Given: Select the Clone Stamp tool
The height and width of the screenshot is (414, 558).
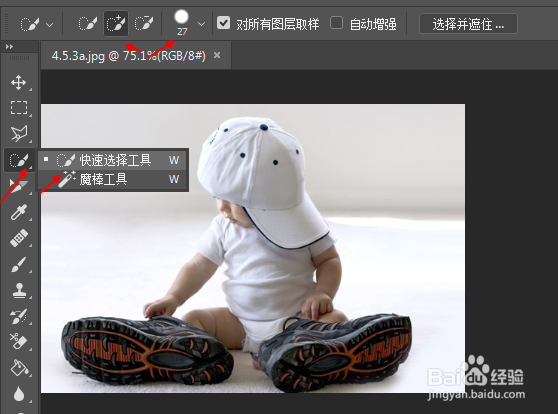Looking at the screenshot, I should [19, 290].
